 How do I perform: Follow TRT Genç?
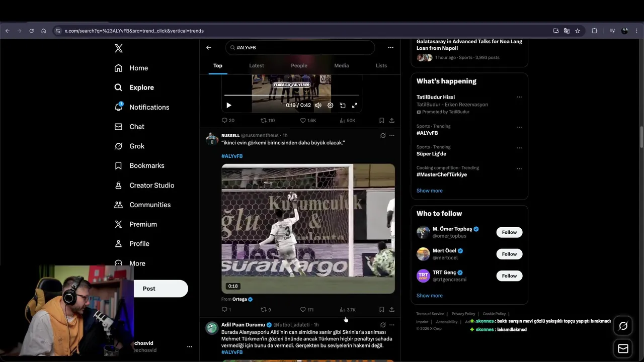[x=509, y=276]
